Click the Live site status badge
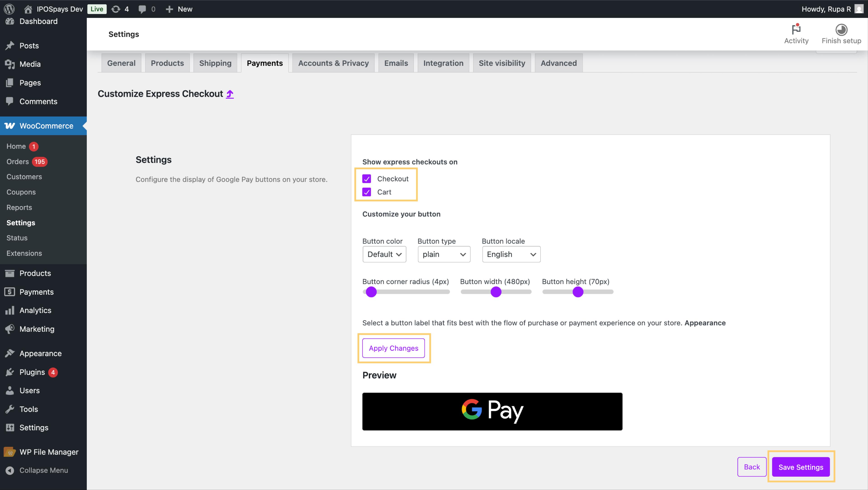 tap(97, 9)
